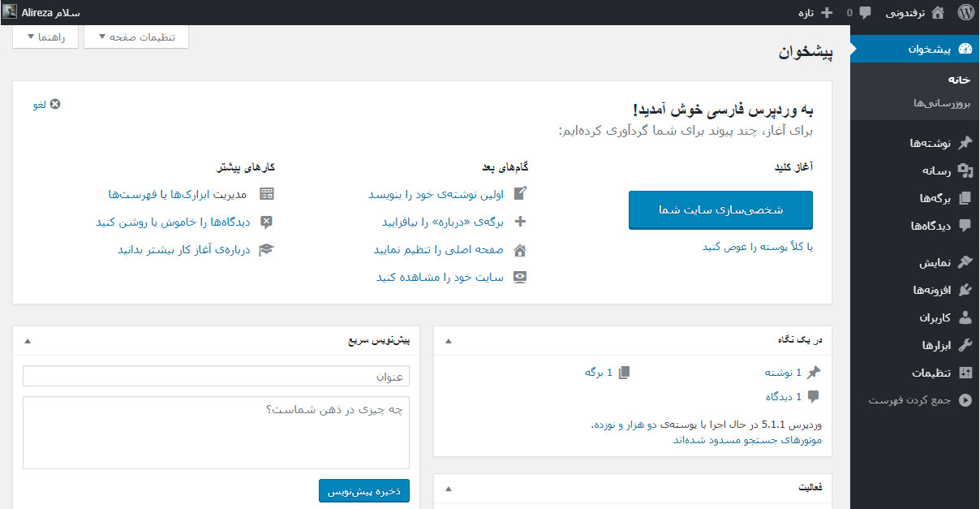Image resolution: width=980 pixels, height=509 pixels.
Task: Click the plus icon for تازه (New)
Action: click(x=827, y=12)
